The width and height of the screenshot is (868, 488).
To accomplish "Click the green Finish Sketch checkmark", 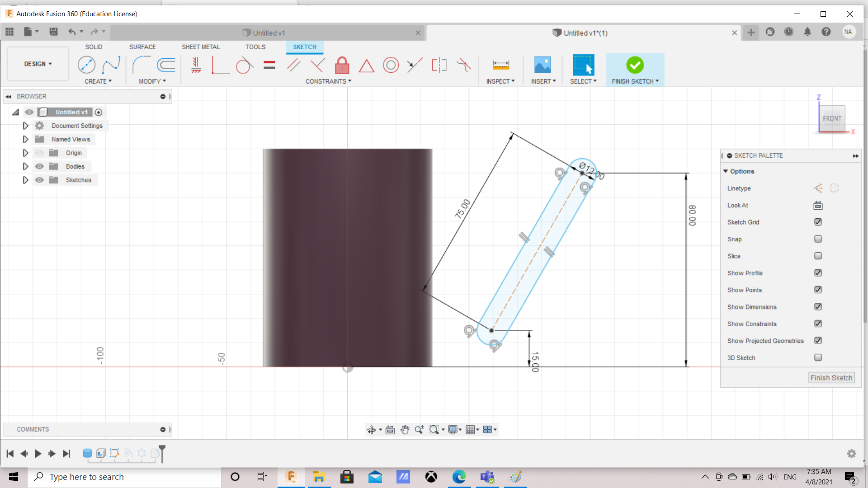I will click(635, 65).
